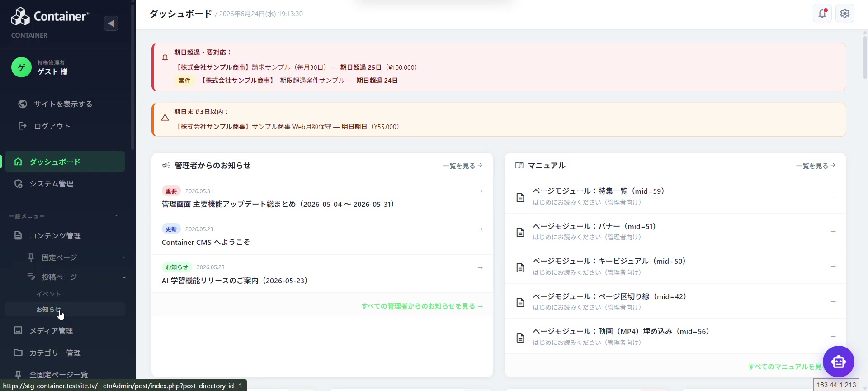Click the home icon of ダッシュボード

click(x=18, y=162)
